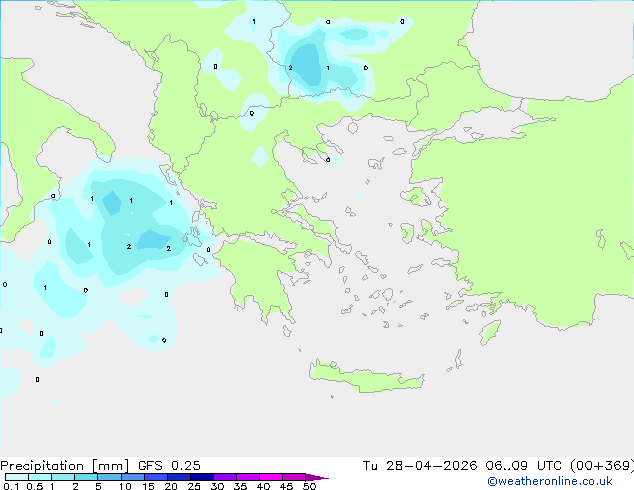This screenshot has height=490, width=634.
Task: Click the "45" legend scale label
Action: click(286, 486)
